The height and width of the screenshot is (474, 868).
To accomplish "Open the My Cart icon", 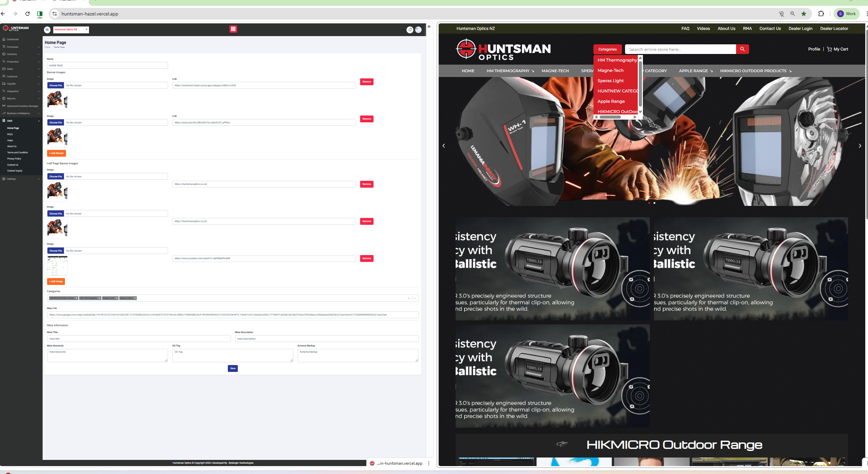I will click(830, 49).
